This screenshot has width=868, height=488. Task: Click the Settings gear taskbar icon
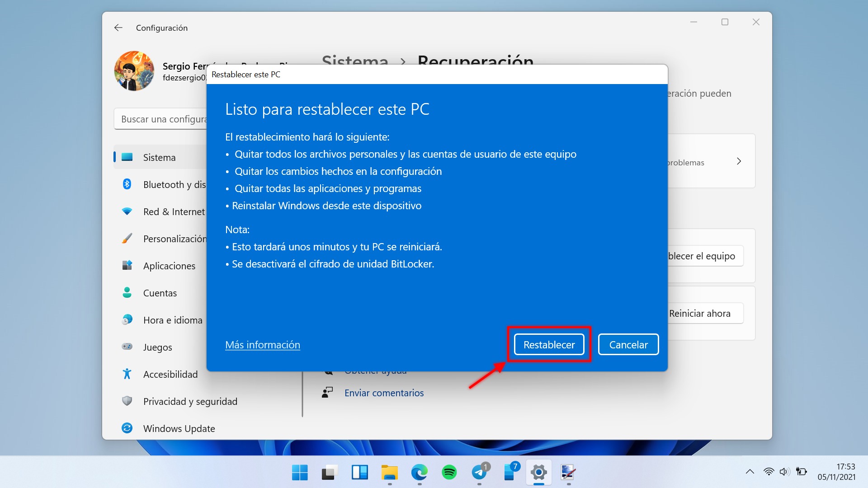pyautogui.click(x=539, y=473)
